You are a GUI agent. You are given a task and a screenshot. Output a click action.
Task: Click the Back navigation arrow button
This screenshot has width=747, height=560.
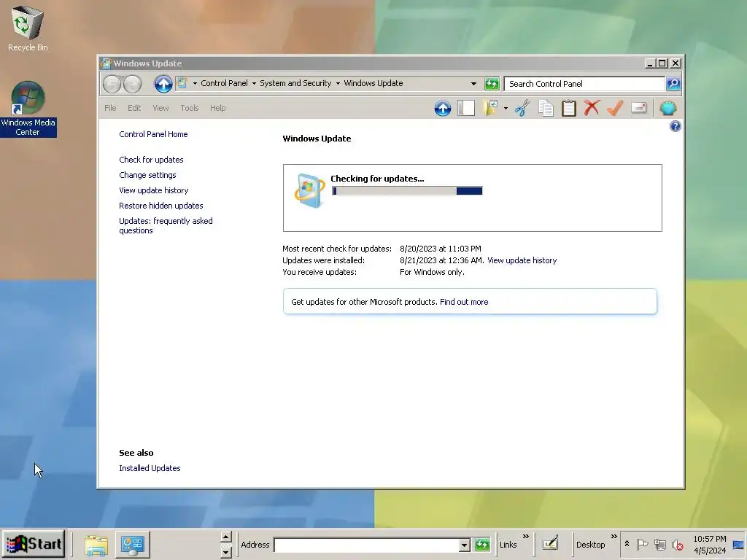click(x=112, y=85)
